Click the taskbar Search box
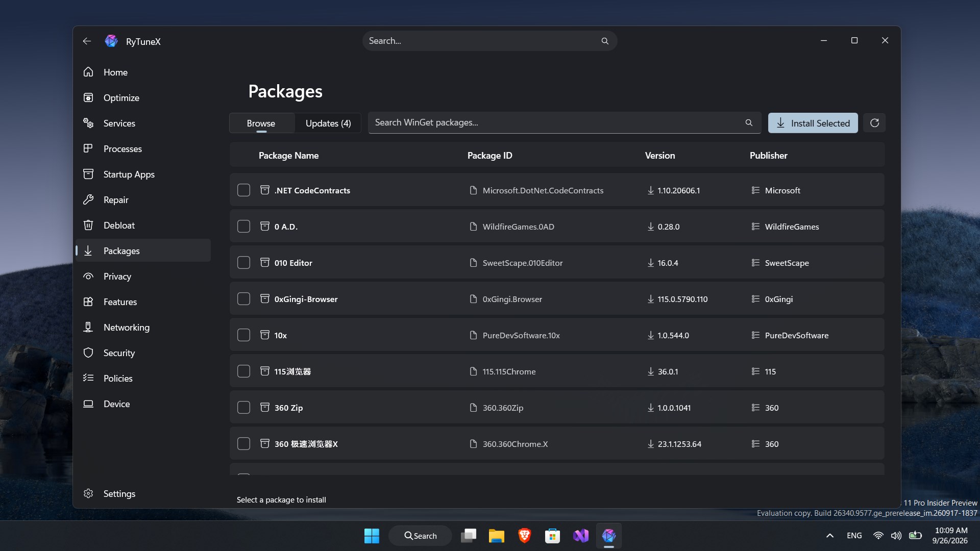980x551 pixels. tap(420, 536)
